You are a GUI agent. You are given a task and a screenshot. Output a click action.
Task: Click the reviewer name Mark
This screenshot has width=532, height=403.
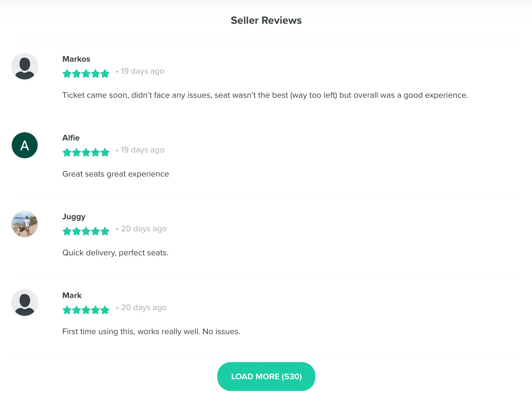click(72, 295)
